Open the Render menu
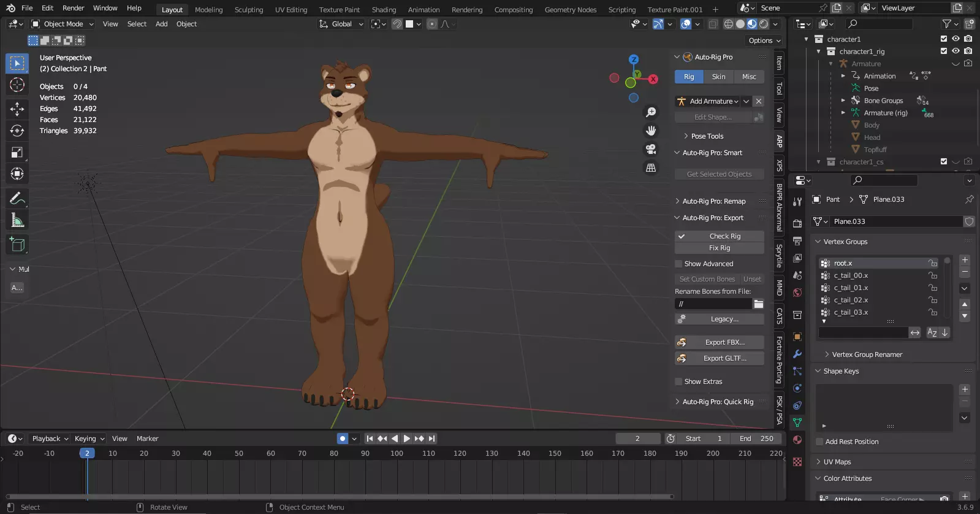 (73, 8)
